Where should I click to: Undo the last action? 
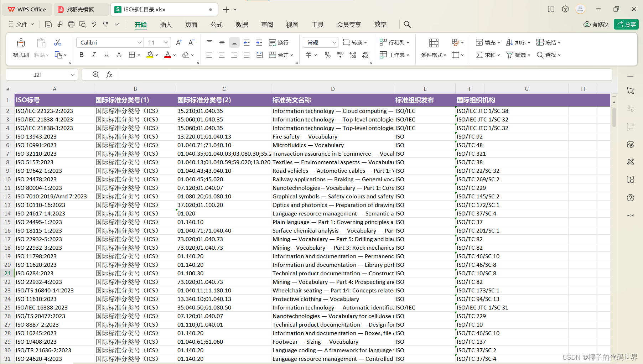(94, 24)
